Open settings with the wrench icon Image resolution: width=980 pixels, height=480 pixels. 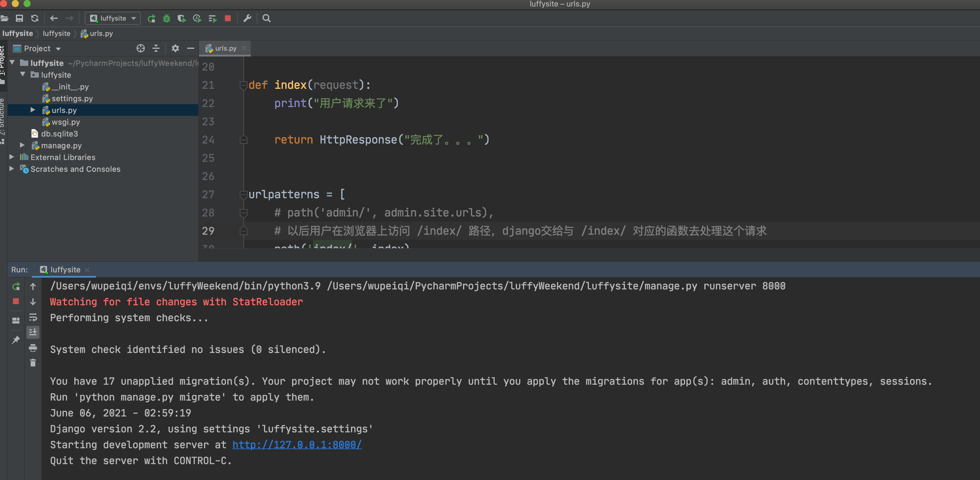[x=247, y=18]
